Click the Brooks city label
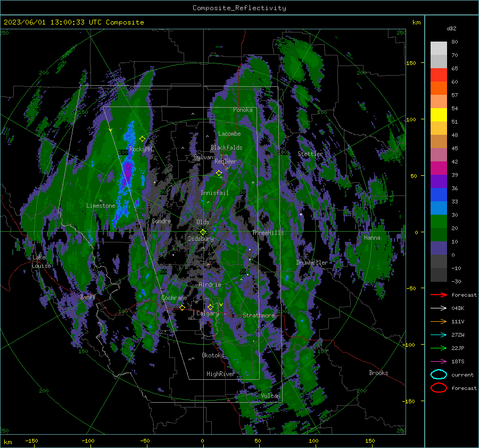Image resolution: width=479 pixels, height=448 pixels. (378, 373)
